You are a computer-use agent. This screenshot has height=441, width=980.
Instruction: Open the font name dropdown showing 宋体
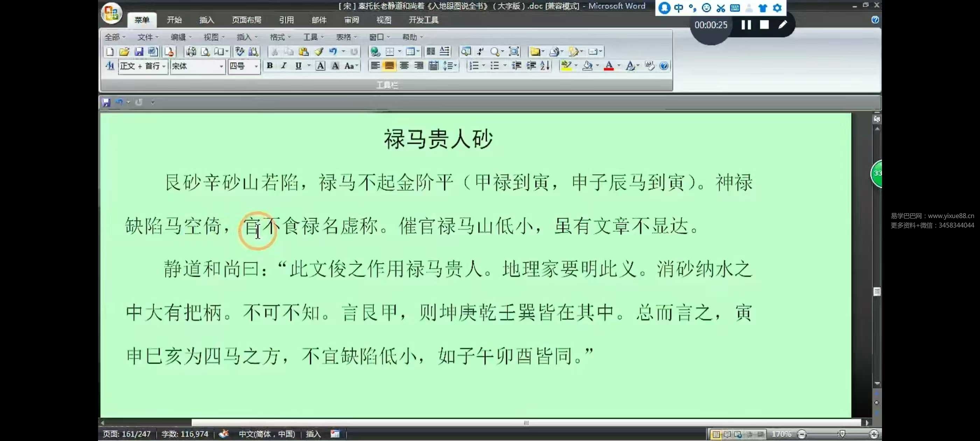coord(221,66)
